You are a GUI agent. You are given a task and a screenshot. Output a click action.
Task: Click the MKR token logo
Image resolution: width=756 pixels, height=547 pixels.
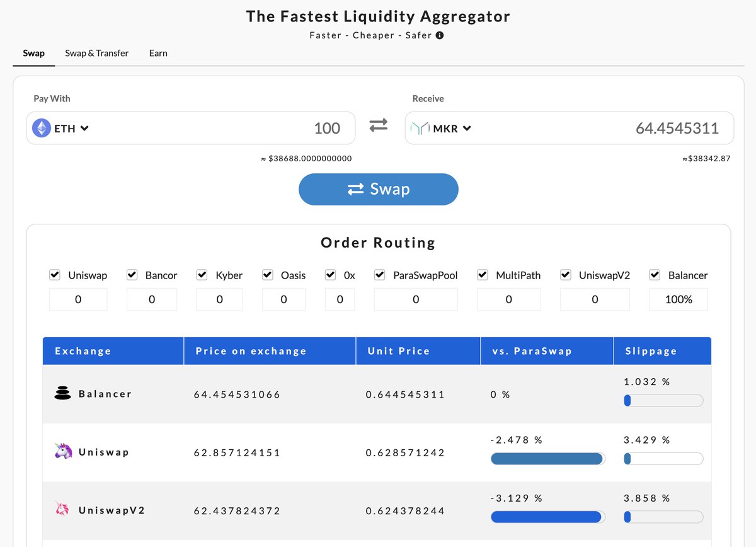coord(420,128)
